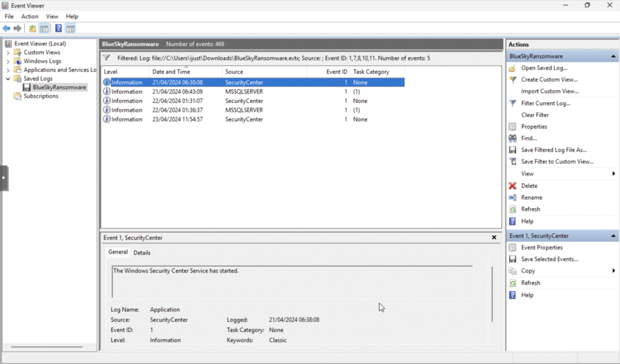Click Clear Filter in Actions pane
Image resolution: width=620 pixels, height=364 pixels.
pyautogui.click(x=535, y=115)
